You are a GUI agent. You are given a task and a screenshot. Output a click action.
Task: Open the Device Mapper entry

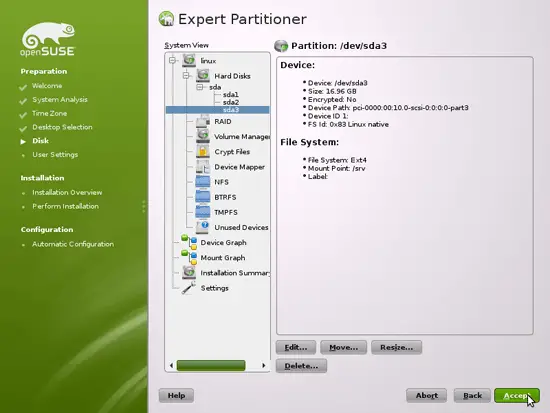coord(240,167)
